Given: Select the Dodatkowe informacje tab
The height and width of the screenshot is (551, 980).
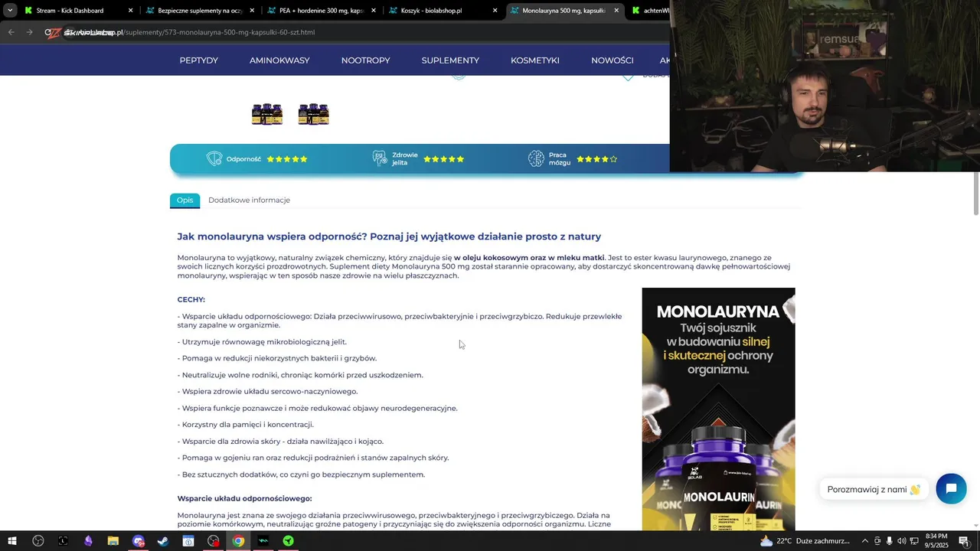Looking at the screenshot, I should [x=249, y=200].
